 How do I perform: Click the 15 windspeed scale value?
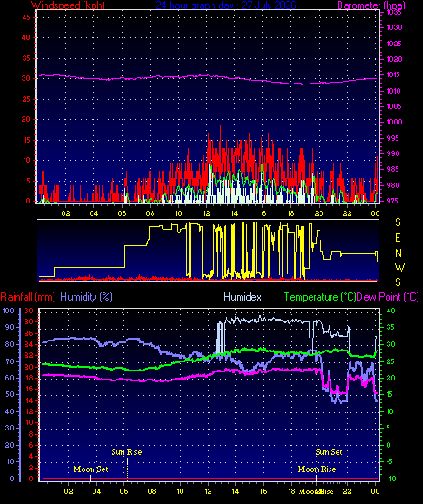pyautogui.click(x=26, y=140)
